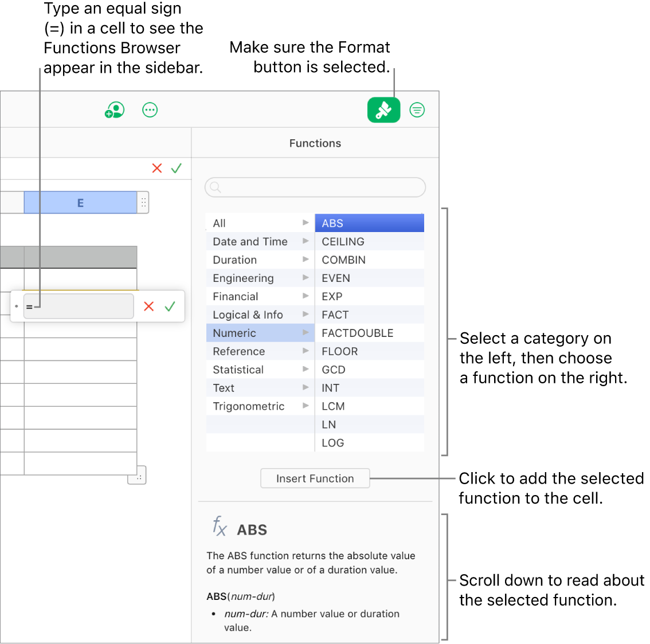The image size is (650, 644).
Task: Open the More options ellipsis icon
Action: tap(150, 110)
